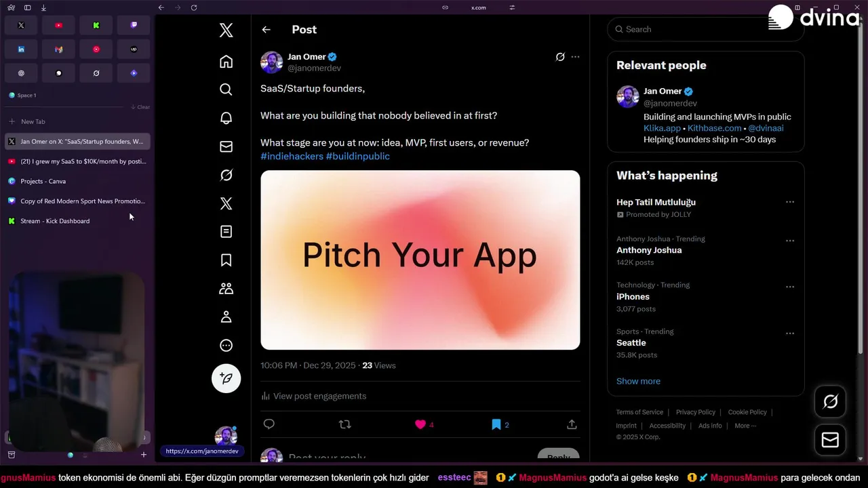Image resolution: width=868 pixels, height=488 pixels.
Task: Open the Pitch Your App image
Action: click(x=420, y=260)
